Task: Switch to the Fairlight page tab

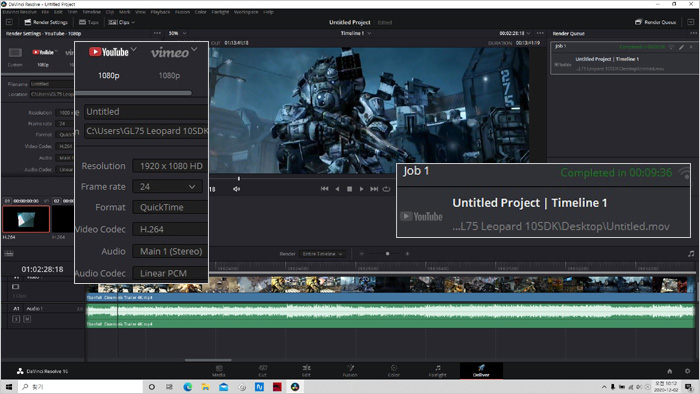Action: point(438,371)
